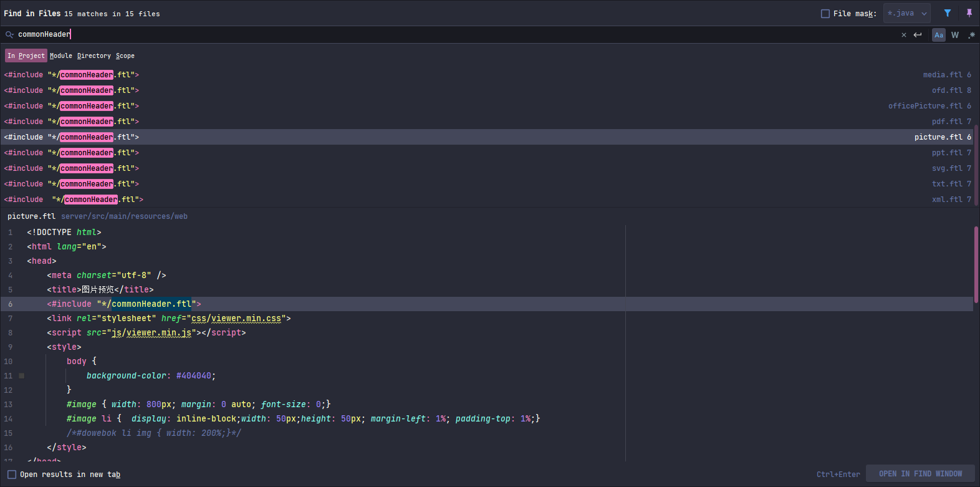
Task: Click the opening <head> tag line
Action: [42, 261]
